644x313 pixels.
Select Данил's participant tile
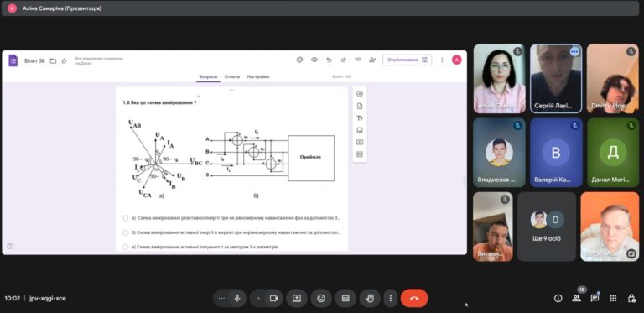pos(612,153)
